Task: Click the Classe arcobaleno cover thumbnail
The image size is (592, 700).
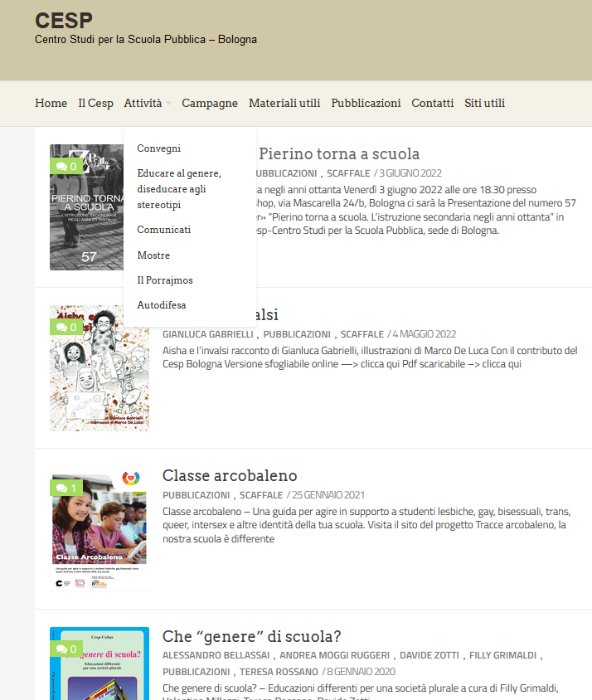Action: pos(99,529)
